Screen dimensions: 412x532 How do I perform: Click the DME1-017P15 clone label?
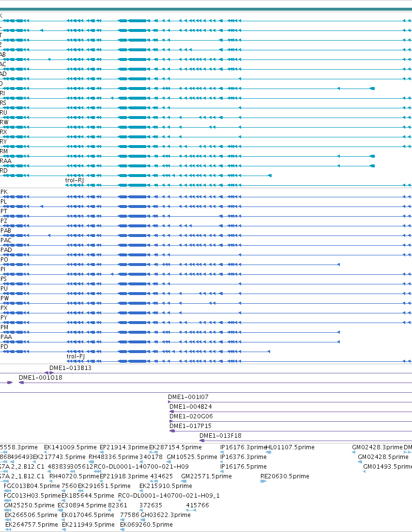click(x=191, y=426)
